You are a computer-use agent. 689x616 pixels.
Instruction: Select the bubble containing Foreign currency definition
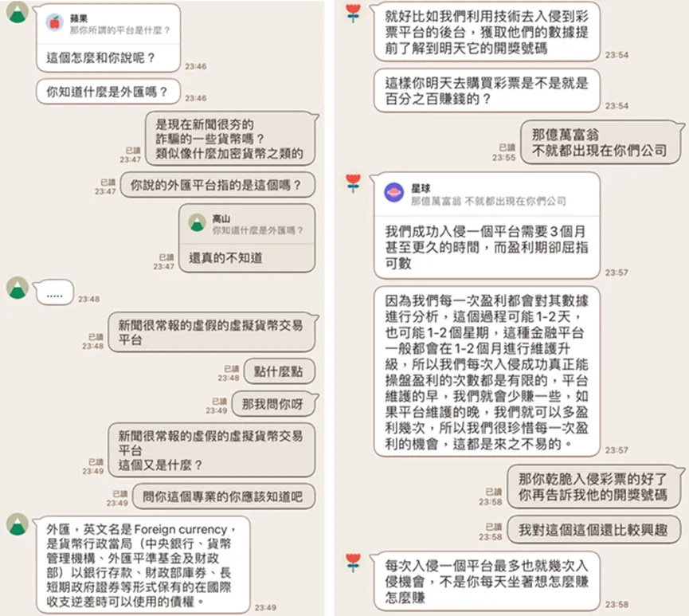click(143, 565)
